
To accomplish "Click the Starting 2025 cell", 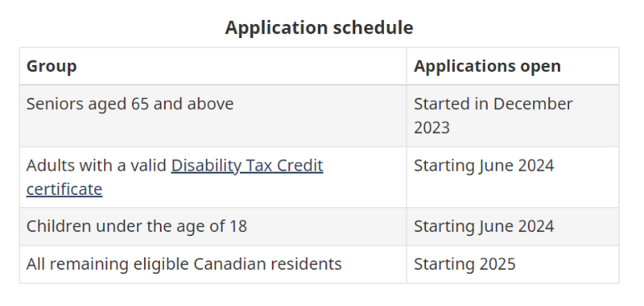I will [513, 264].
